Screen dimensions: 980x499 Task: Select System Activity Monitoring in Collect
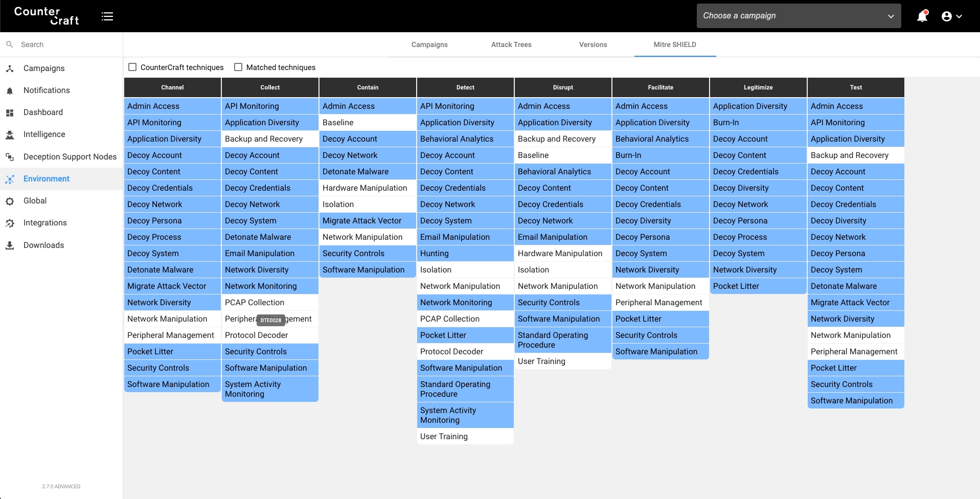tap(270, 389)
